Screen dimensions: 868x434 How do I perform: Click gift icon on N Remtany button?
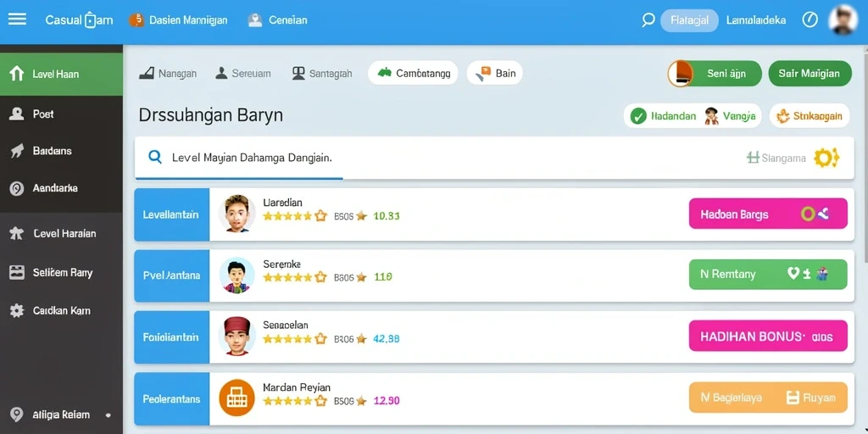(x=822, y=274)
